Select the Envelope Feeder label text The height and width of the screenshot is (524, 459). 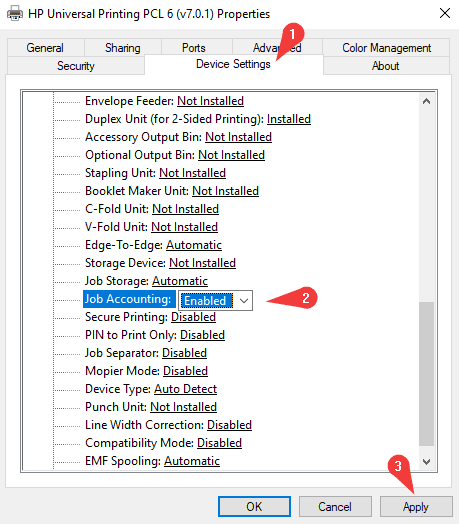pyautogui.click(x=130, y=101)
